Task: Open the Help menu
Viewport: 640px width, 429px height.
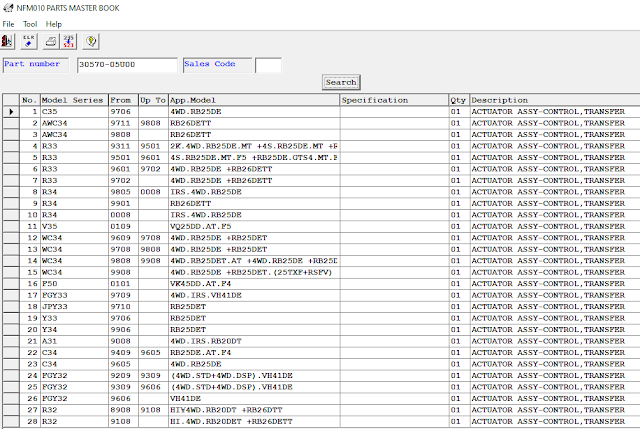Action: tap(53, 24)
